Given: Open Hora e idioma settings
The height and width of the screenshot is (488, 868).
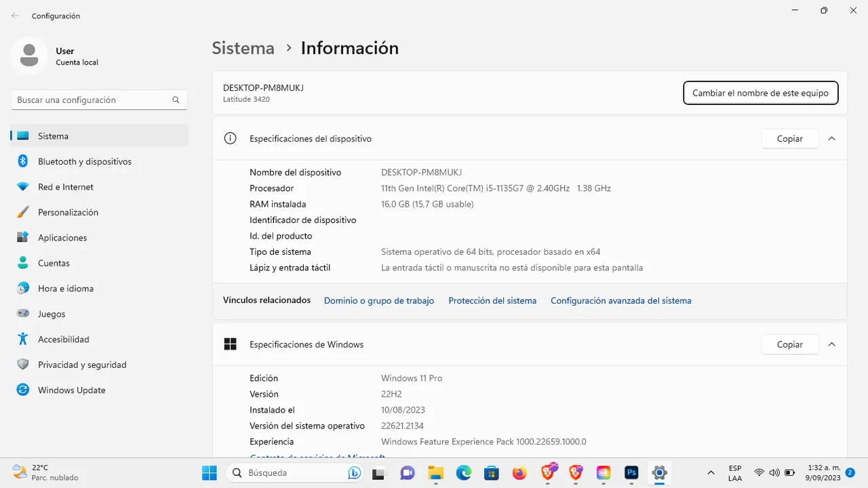Looking at the screenshot, I should [99, 289].
